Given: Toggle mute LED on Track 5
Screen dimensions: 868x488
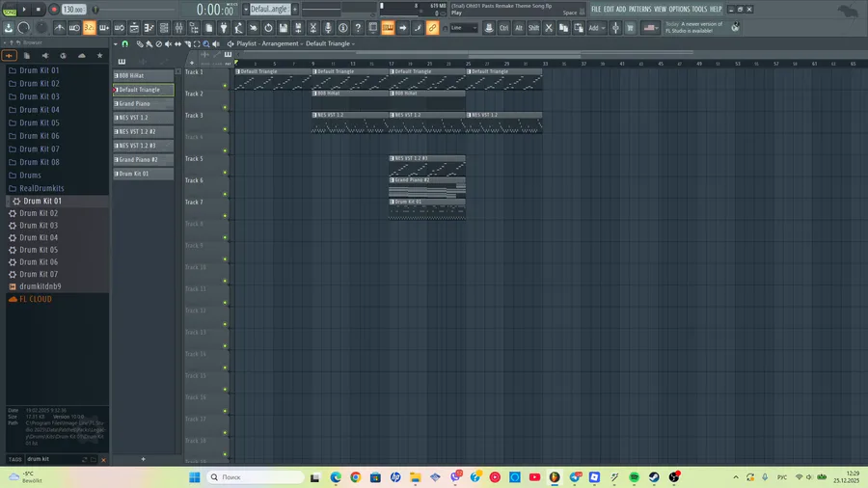Looking at the screenshot, I should [x=225, y=173].
